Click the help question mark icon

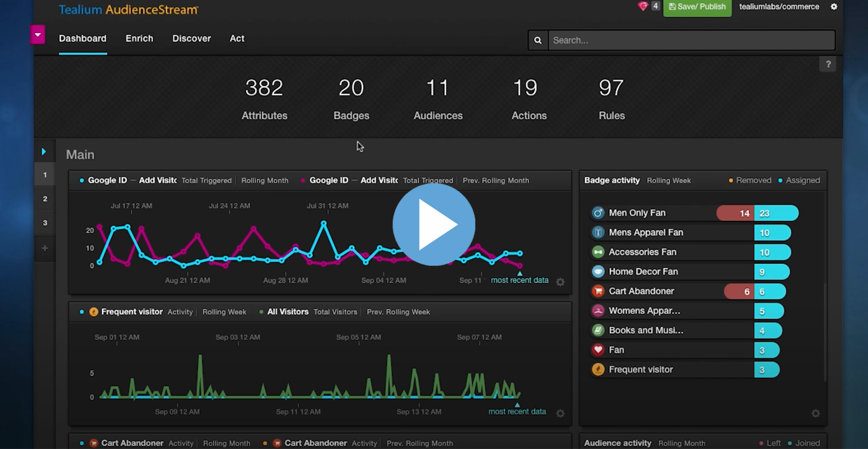click(828, 64)
